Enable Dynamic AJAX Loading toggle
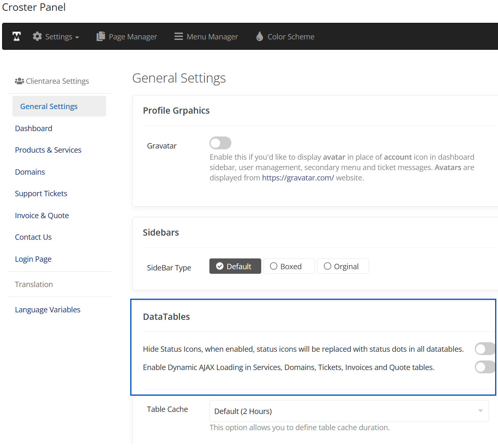This screenshot has width=498, height=448. [484, 367]
